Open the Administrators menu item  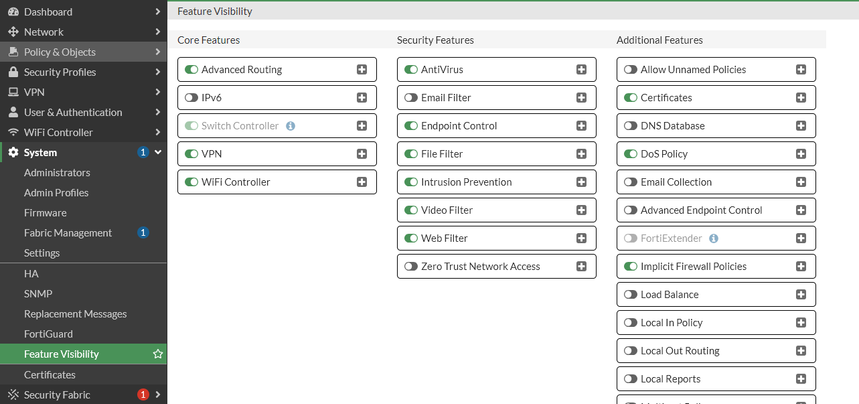tap(57, 173)
